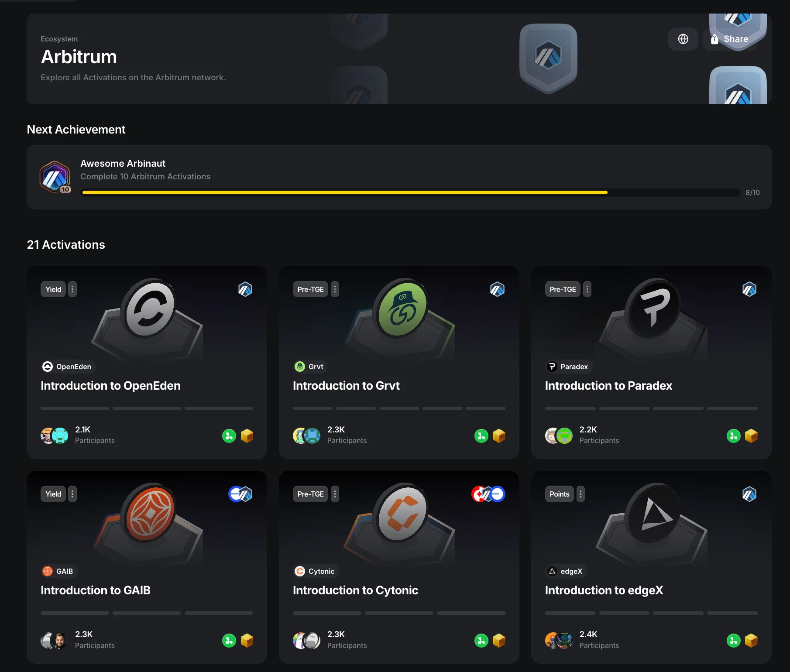The width and height of the screenshot is (790, 672).
Task: Click gold cube reward icon on edgeX card
Action: click(751, 641)
